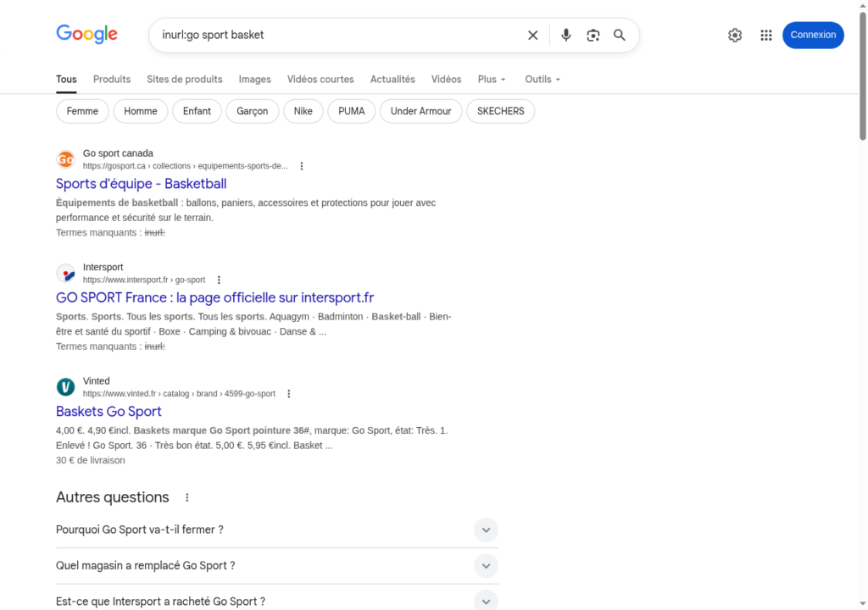Start voice search with microphone icon

(566, 36)
